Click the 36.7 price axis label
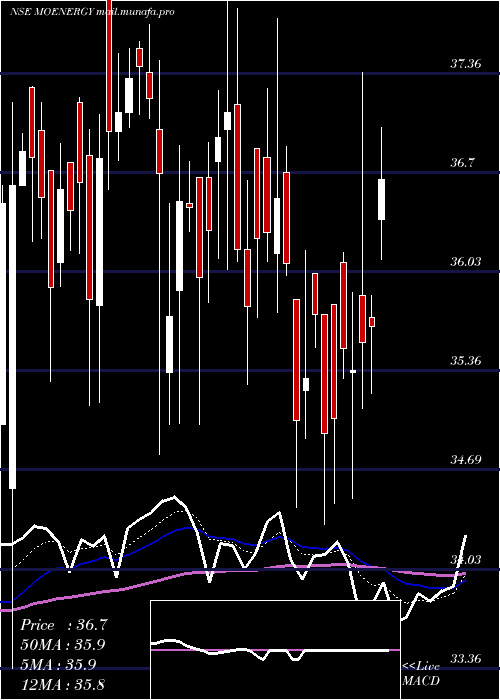Screen dimensions: 500x700 (462, 163)
